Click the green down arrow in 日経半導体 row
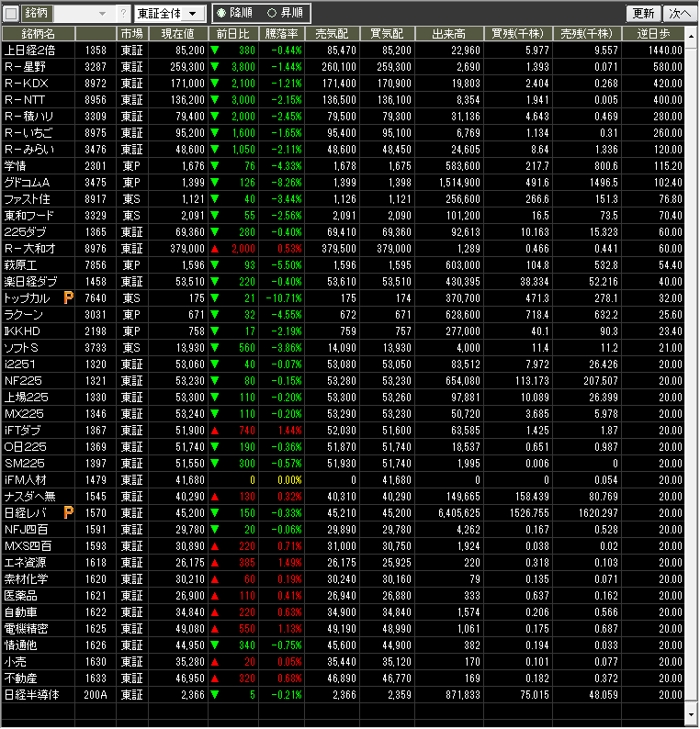Screen dimensions: 700x729 214,695
